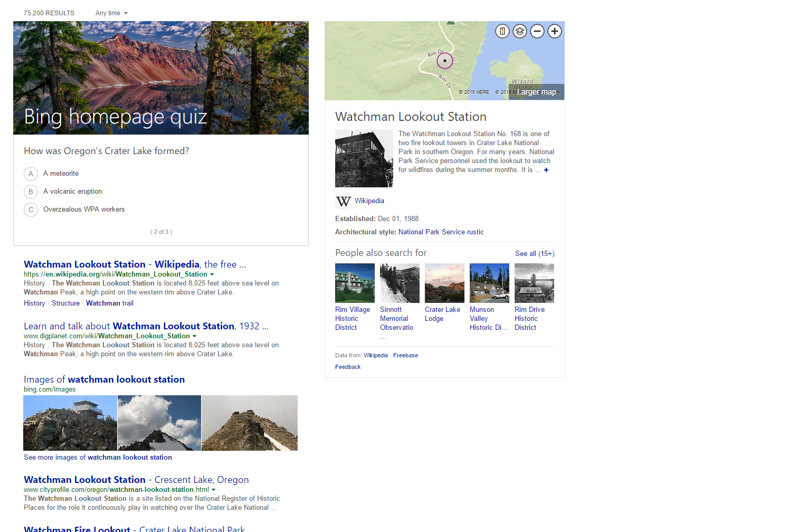The width and height of the screenshot is (798, 532).
Task: Open Images of watchman lookout station
Action: 104,379
